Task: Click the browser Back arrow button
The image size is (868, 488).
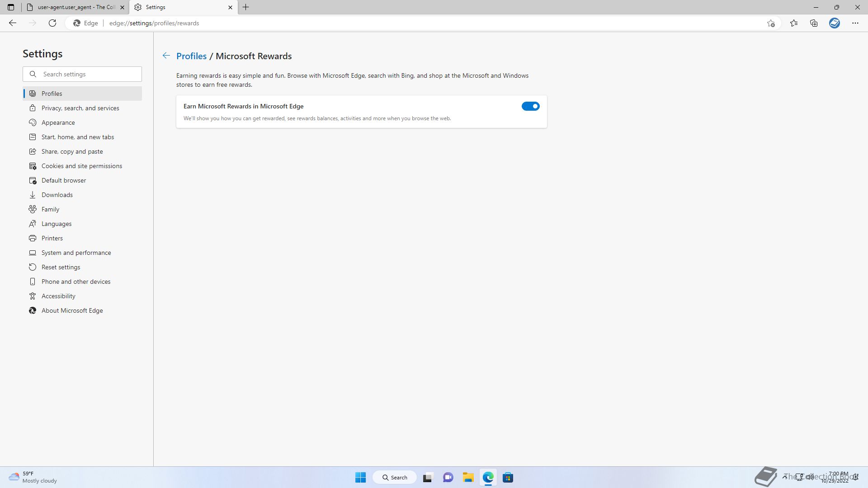Action: point(13,23)
